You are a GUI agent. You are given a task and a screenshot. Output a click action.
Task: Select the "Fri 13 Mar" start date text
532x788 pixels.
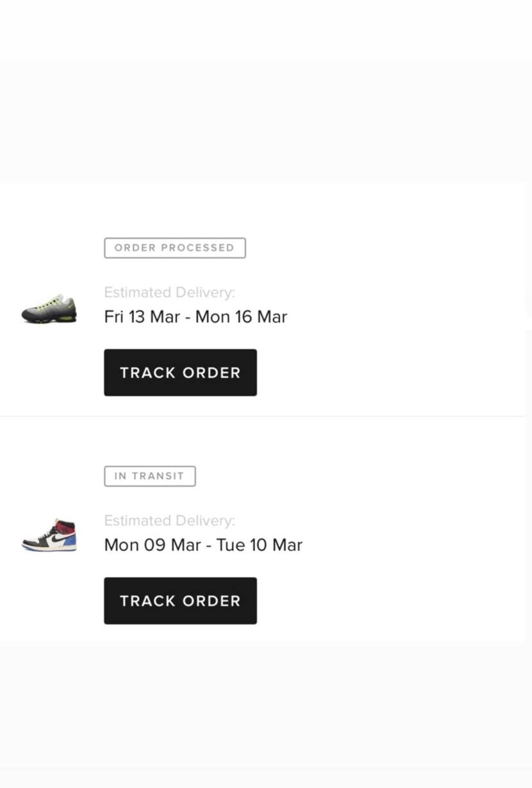(142, 317)
